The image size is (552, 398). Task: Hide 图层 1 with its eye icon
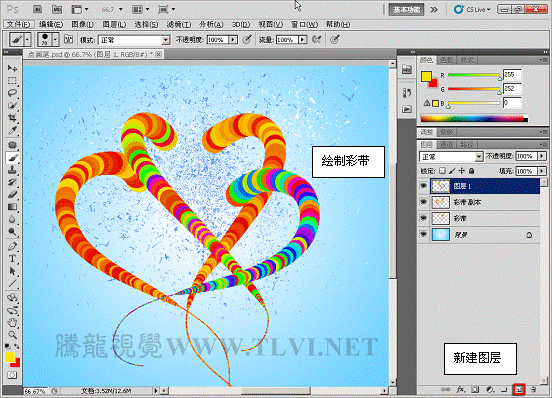coord(424,185)
